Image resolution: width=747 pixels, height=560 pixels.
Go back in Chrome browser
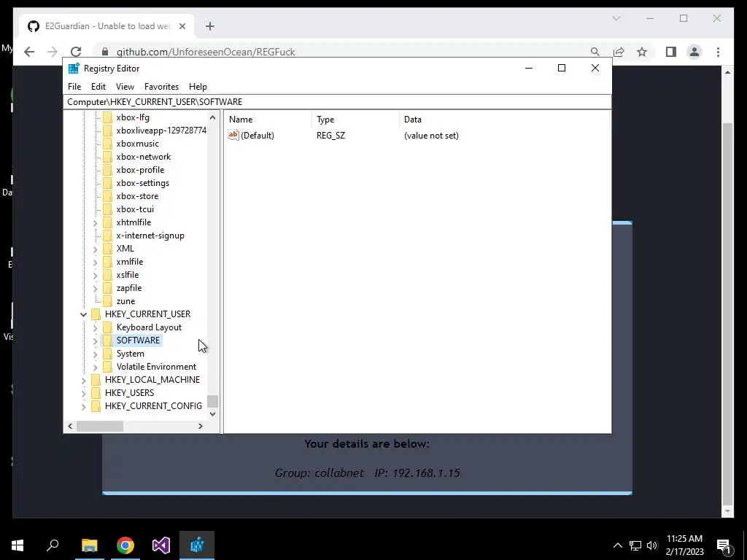click(29, 52)
